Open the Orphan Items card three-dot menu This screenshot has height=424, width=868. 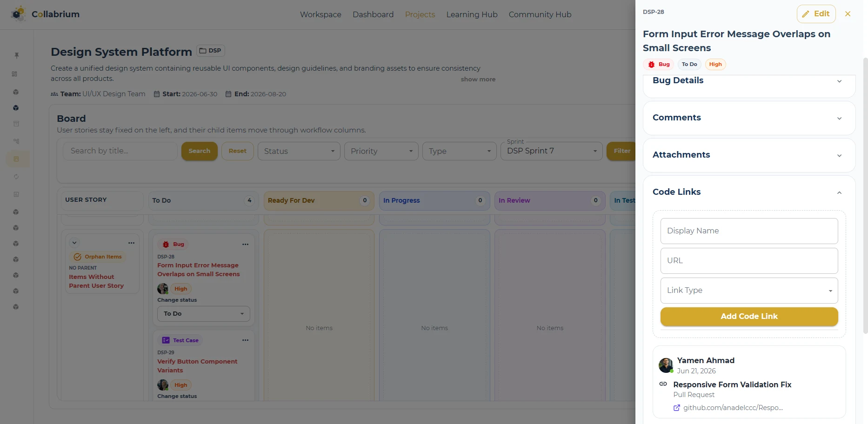tap(131, 243)
